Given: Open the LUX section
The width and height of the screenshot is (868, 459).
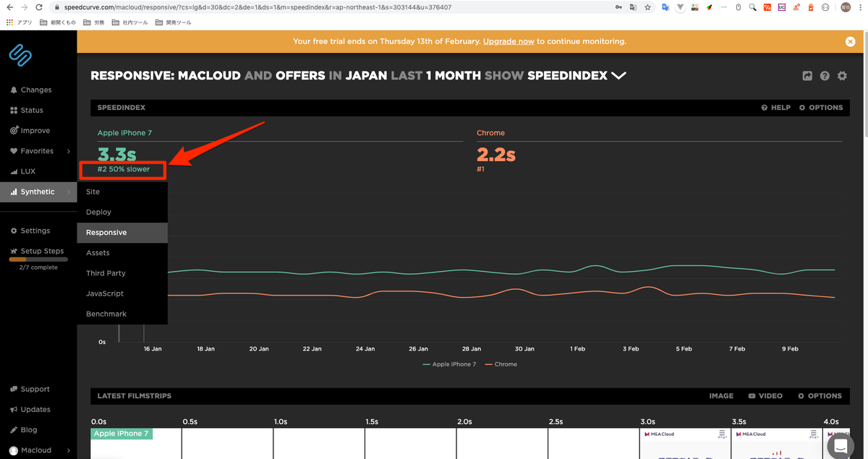Looking at the screenshot, I should 23,171.
